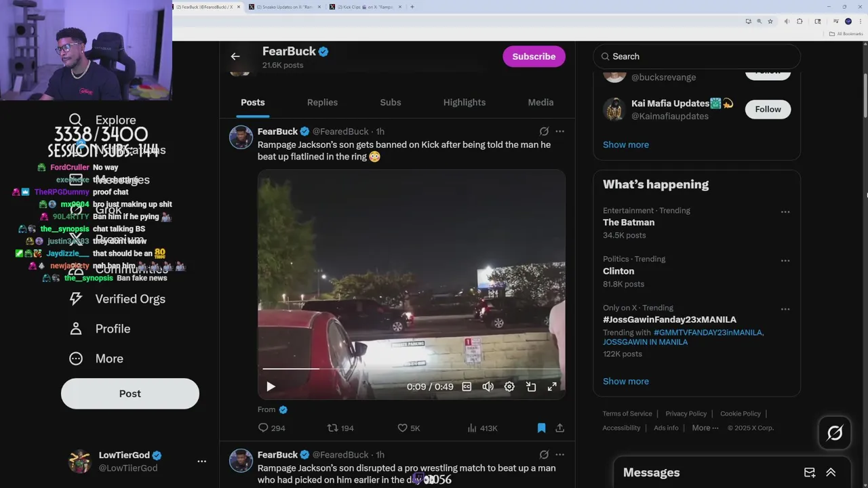Toggle closed captions on the video

pos(467,386)
